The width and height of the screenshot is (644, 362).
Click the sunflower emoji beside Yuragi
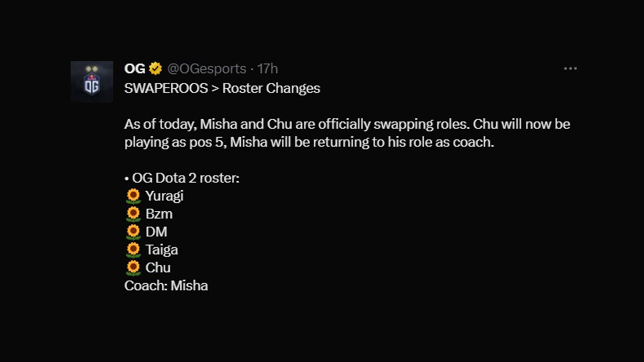(x=132, y=194)
